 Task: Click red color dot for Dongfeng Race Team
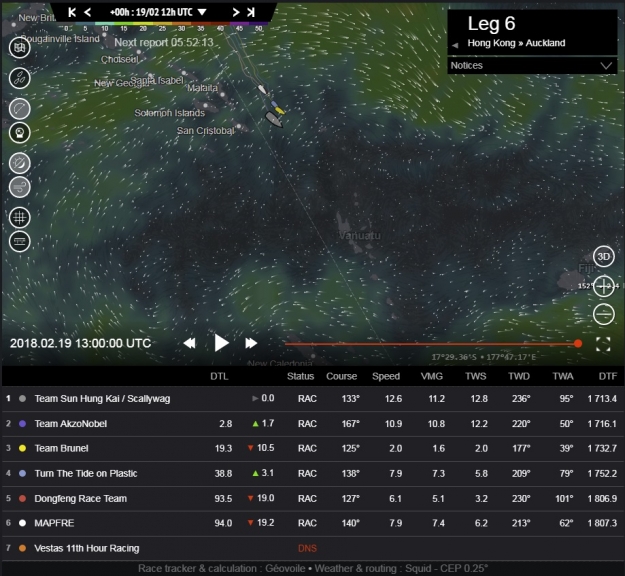tap(22, 499)
